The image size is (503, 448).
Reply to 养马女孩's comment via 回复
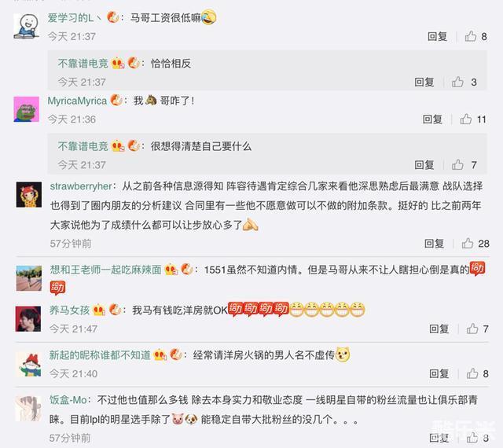[x=439, y=329]
